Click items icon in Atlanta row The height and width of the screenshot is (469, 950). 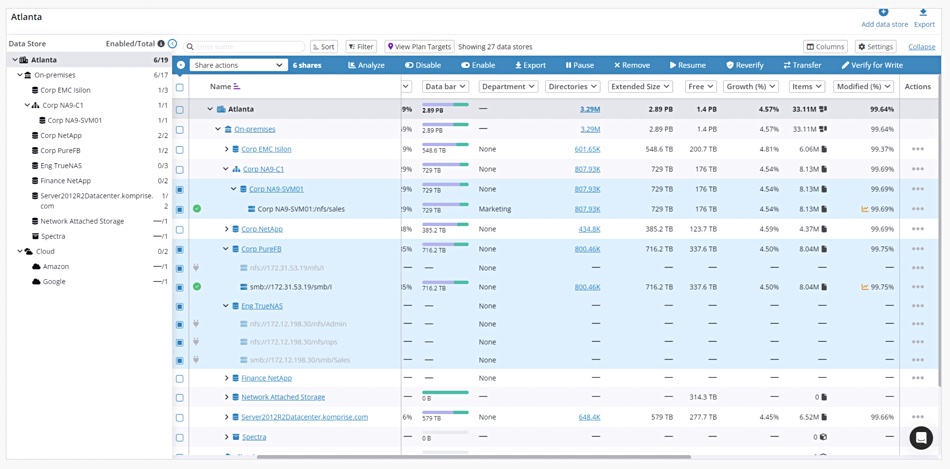(823, 110)
